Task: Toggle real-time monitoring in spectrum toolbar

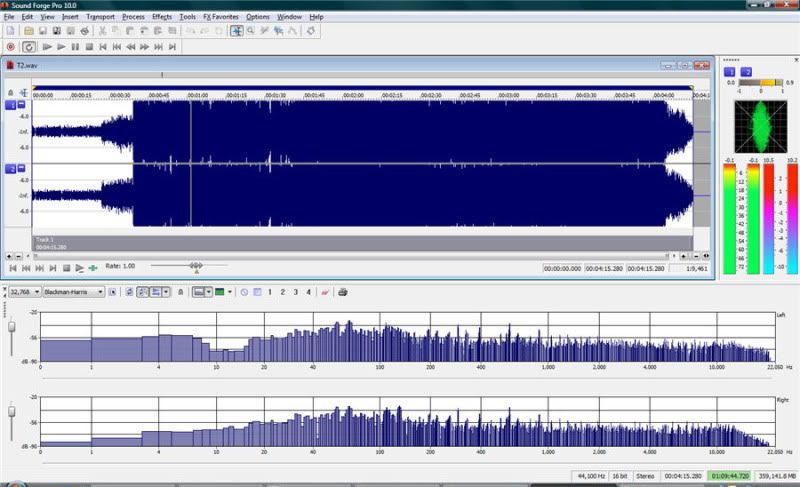Action: 143,292
